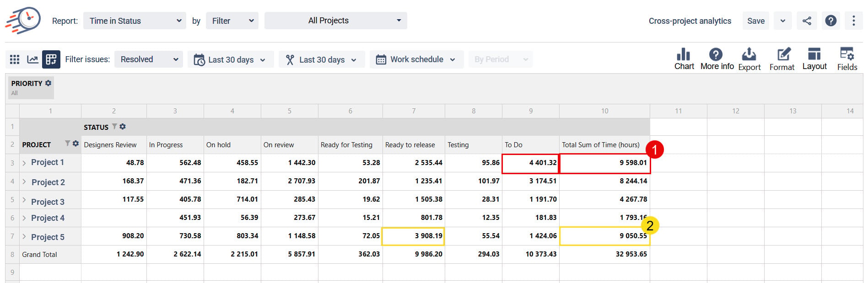Open the 'by Filter' dropdown

pos(232,21)
